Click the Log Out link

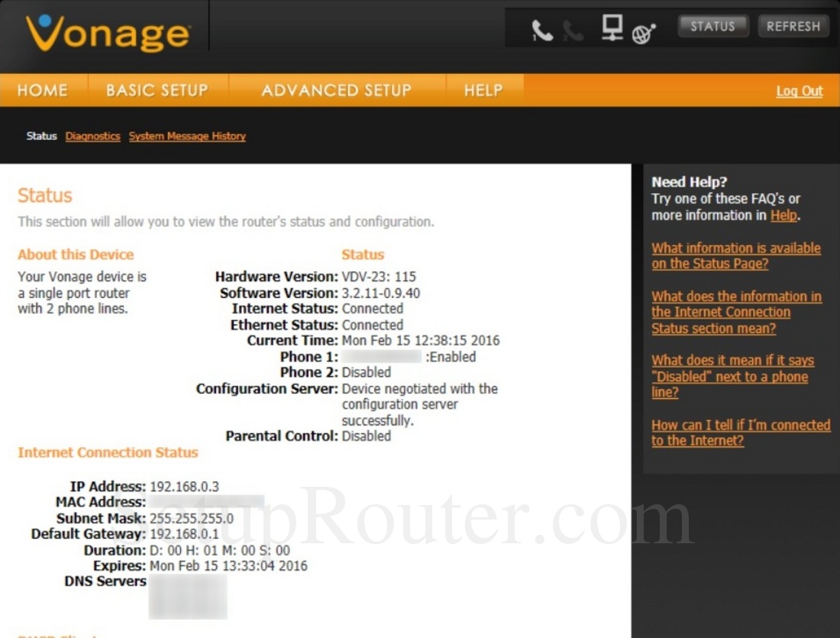coord(799,91)
